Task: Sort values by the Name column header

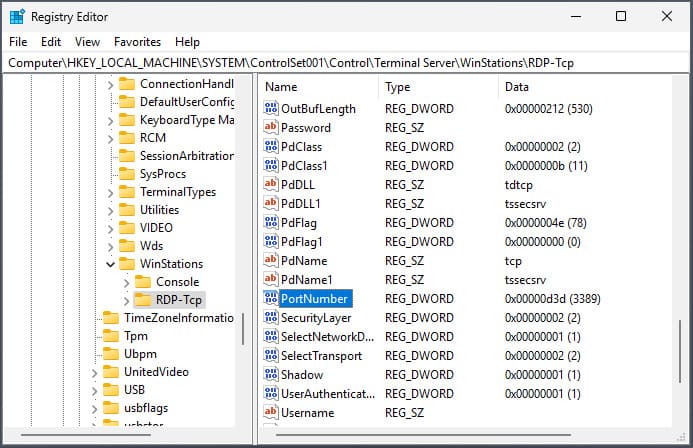Action: click(x=319, y=87)
